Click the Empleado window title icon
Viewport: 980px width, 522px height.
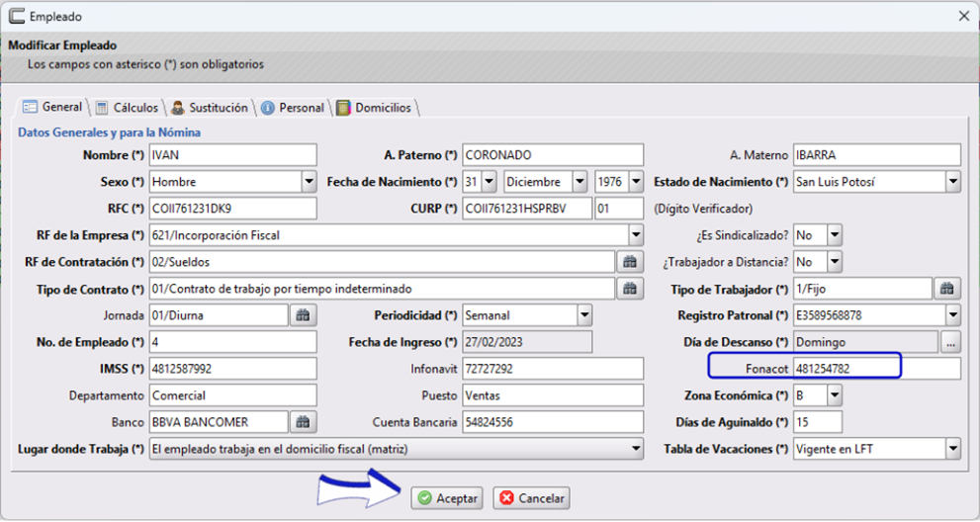coord(17,16)
